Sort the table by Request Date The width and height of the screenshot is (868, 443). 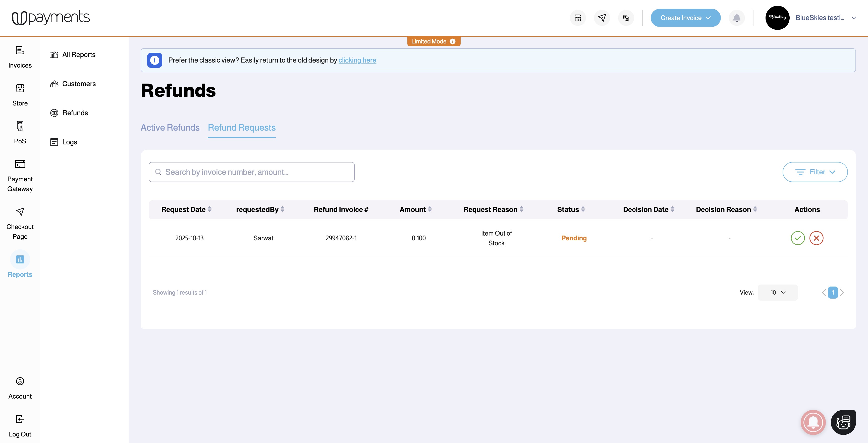click(x=209, y=209)
